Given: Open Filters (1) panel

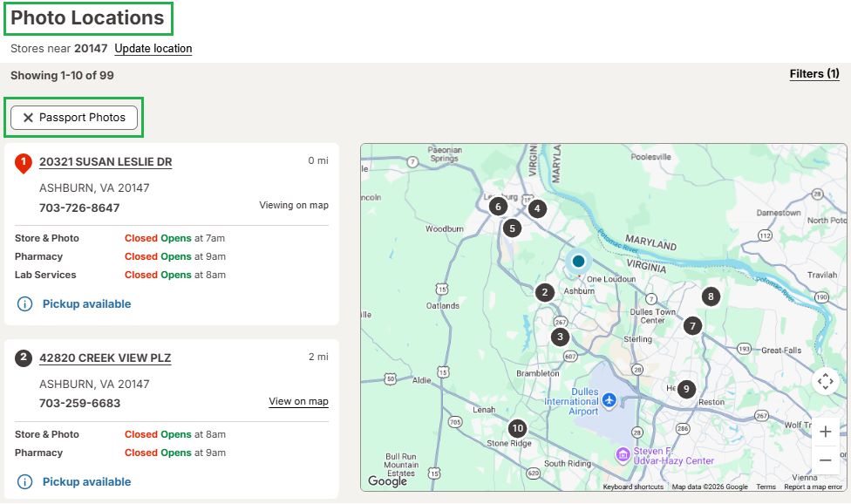Looking at the screenshot, I should pyautogui.click(x=814, y=74).
